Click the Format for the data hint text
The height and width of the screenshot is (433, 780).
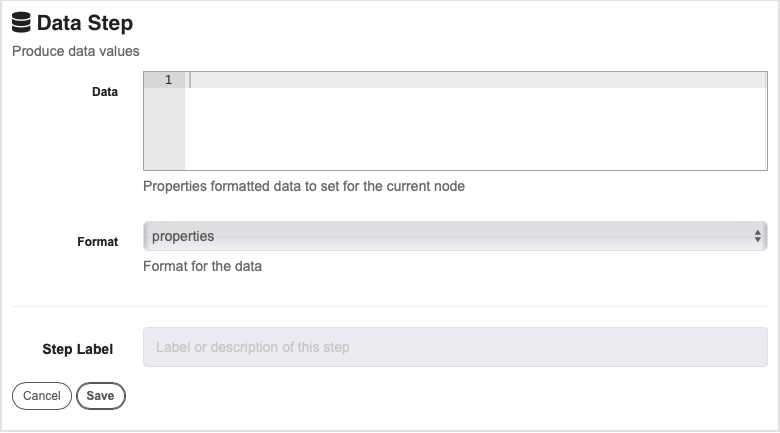click(x=202, y=266)
